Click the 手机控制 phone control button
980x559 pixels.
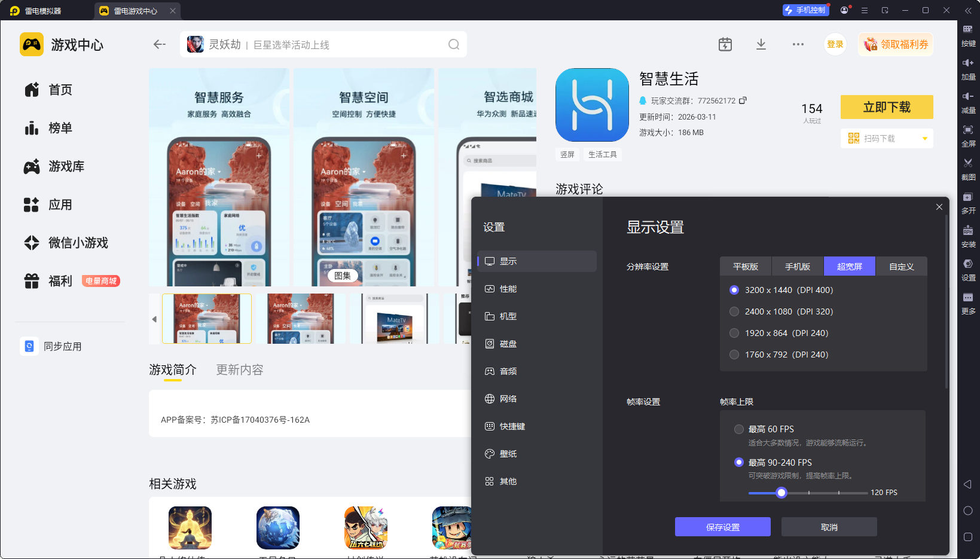[805, 10]
